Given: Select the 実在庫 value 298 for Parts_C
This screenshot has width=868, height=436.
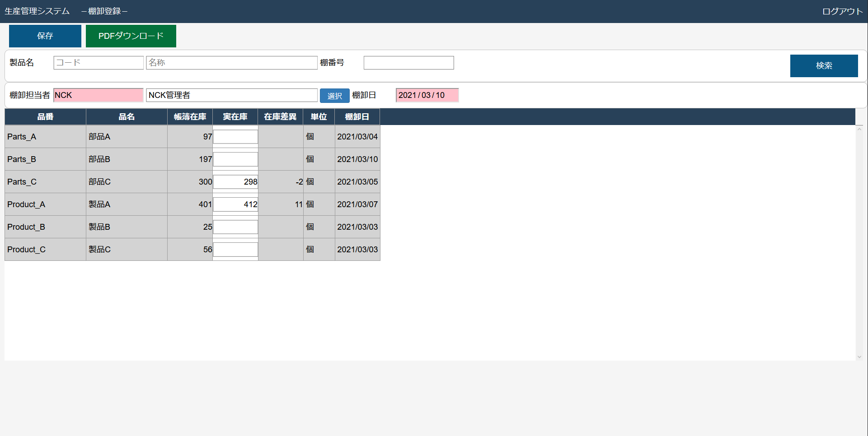Looking at the screenshot, I should click(x=235, y=182).
